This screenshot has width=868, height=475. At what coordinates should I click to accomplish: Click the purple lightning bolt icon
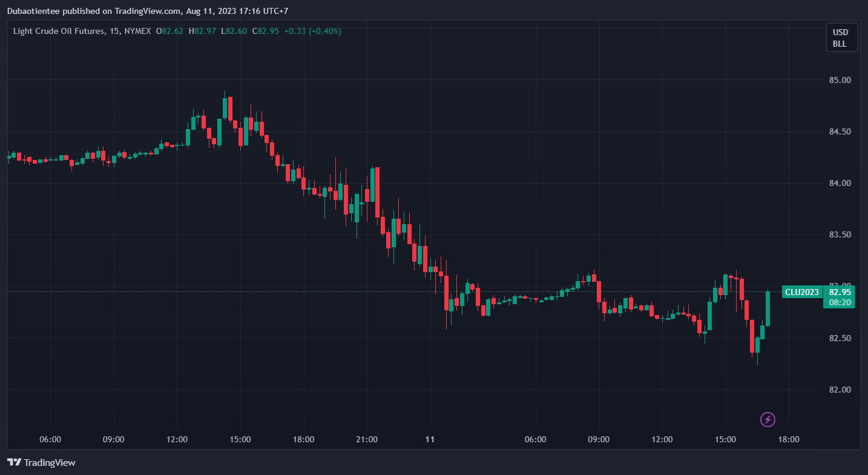point(768,419)
